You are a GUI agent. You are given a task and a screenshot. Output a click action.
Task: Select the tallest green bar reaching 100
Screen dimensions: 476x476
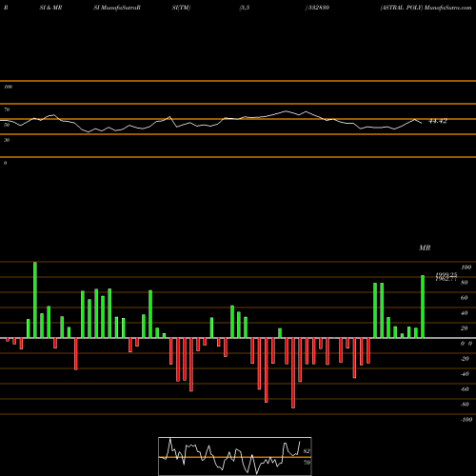point(35,300)
